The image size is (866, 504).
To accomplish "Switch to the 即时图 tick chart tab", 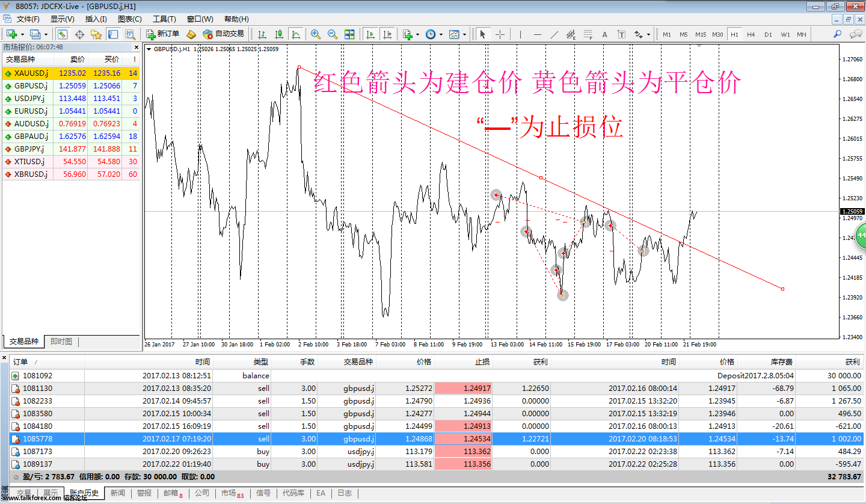I will (x=61, y=342).
